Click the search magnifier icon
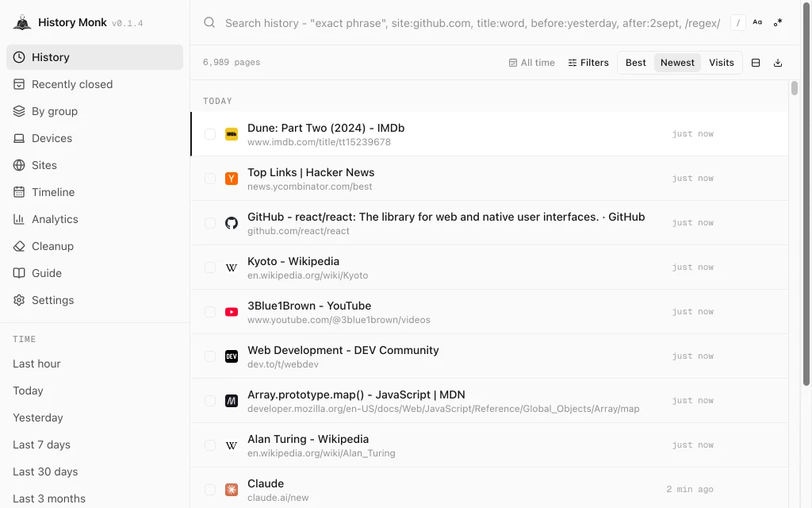 coord(209,22)
